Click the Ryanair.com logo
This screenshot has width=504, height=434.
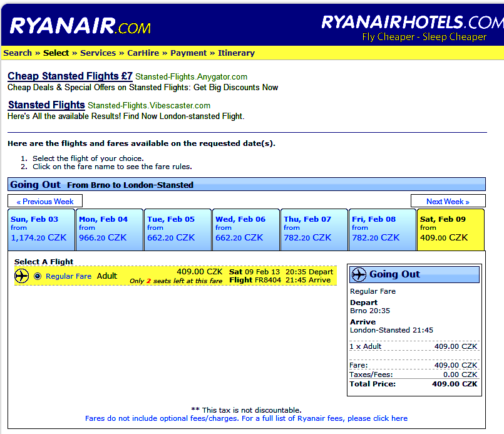[80, 26]
